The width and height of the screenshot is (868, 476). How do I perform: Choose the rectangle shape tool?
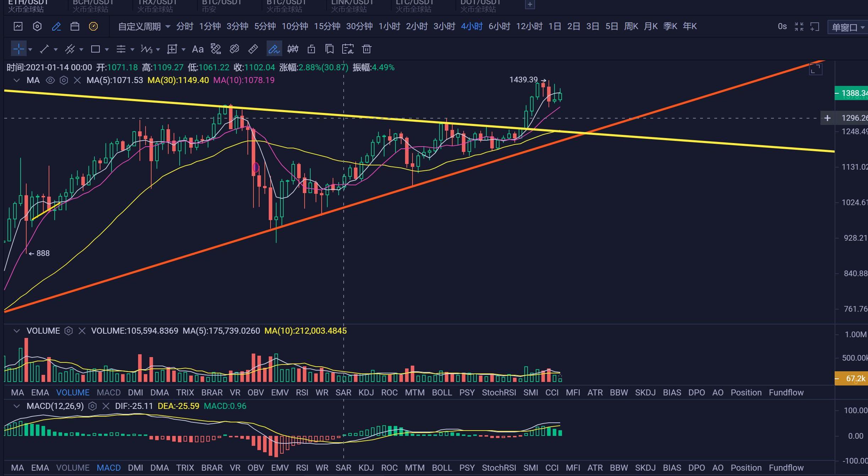coord(95,49)
